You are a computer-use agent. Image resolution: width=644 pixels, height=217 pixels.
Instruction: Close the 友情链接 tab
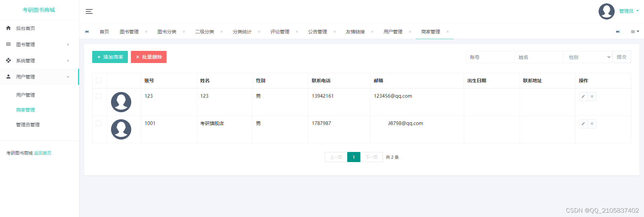[372, 32]
